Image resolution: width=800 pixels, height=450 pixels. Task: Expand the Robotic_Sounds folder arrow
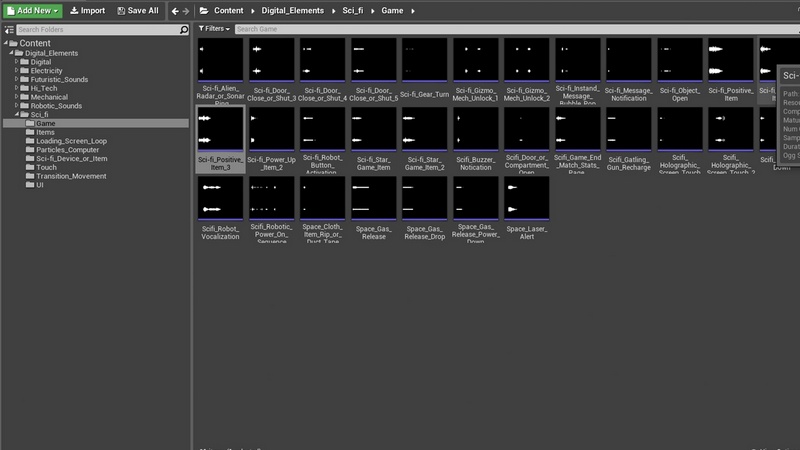17,105
